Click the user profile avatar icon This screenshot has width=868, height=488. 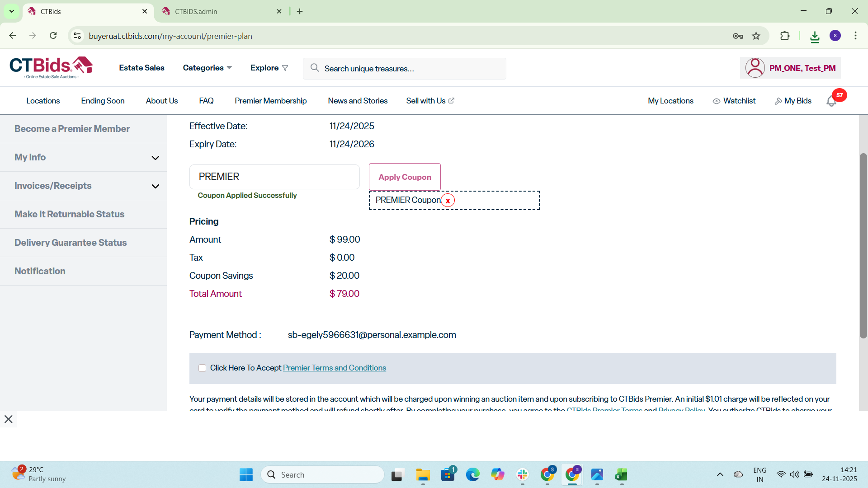(755, 68)
